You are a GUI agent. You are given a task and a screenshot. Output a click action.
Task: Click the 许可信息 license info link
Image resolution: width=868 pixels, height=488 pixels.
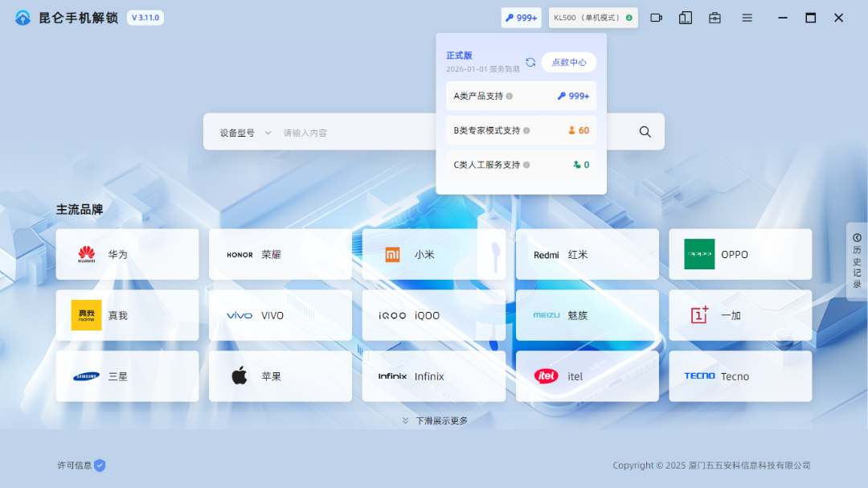[81, 465]
